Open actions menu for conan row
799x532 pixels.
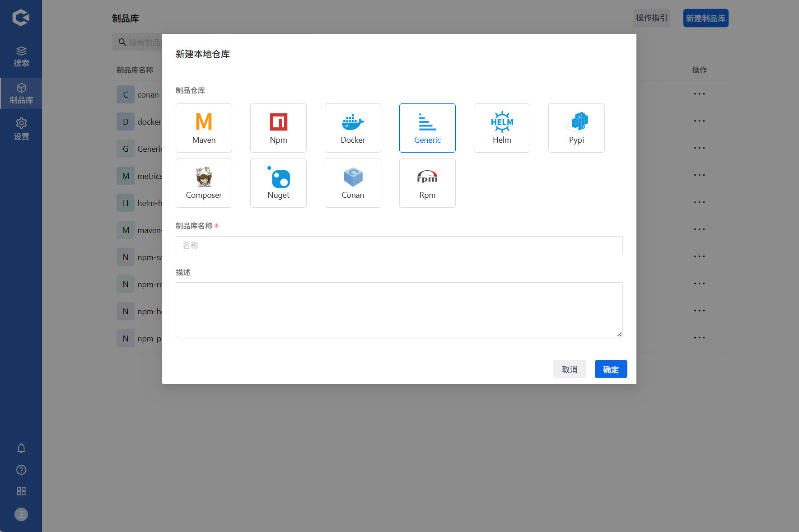[x=699, y=94]
